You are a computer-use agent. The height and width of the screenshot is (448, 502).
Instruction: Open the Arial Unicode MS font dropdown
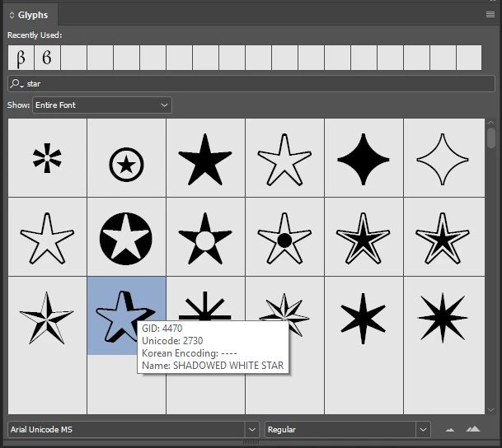[x=252, y=429]
